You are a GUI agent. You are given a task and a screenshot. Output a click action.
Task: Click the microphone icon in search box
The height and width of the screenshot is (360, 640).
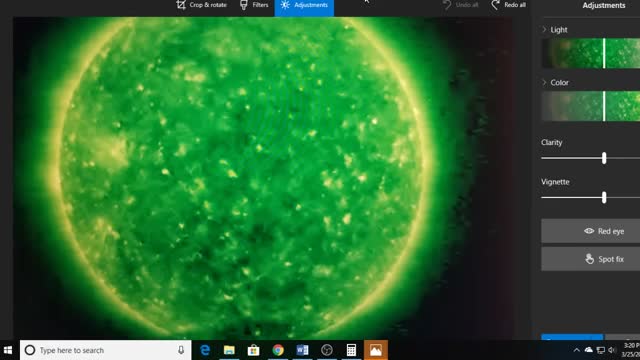click(181, 350)
